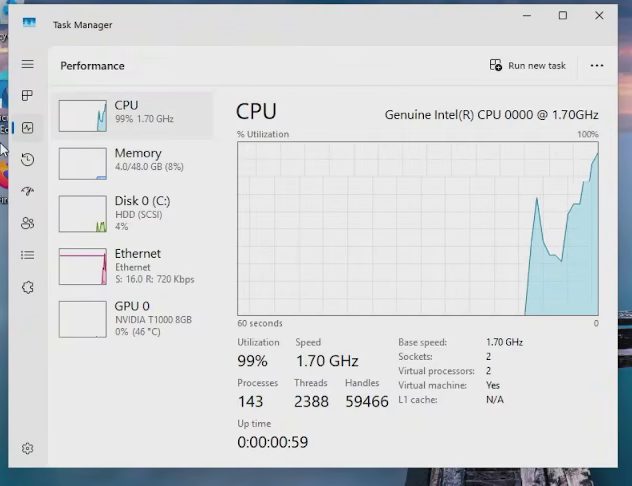The image size is (632, 486).
Task: Click the CPU utilization graph
Action: 418,228
